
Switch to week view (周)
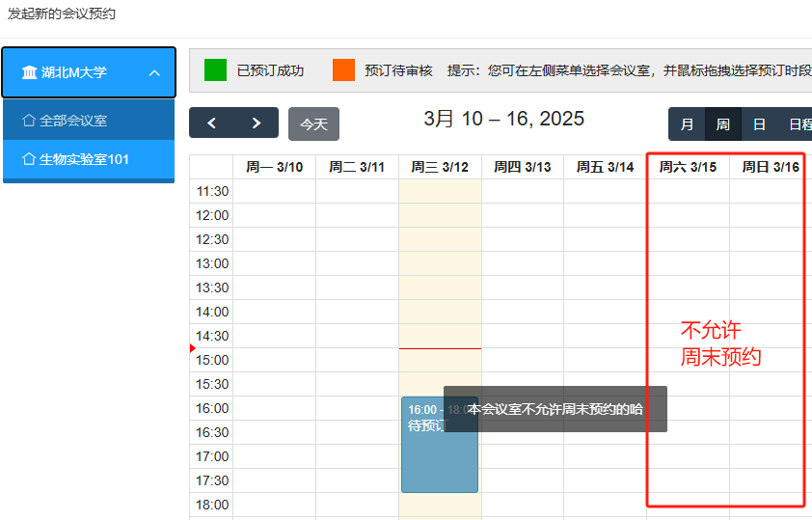click(722, 124)
